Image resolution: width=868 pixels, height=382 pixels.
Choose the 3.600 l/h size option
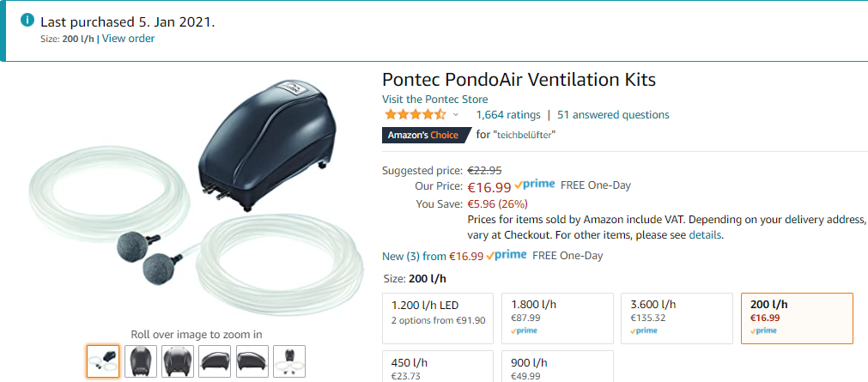click(x=677, y=318)
